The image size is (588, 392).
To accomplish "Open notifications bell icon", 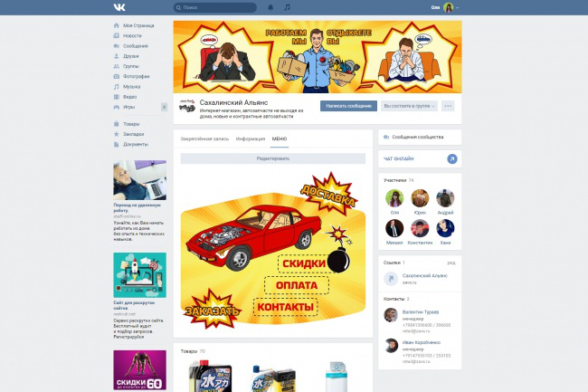I will coord(270,7).
